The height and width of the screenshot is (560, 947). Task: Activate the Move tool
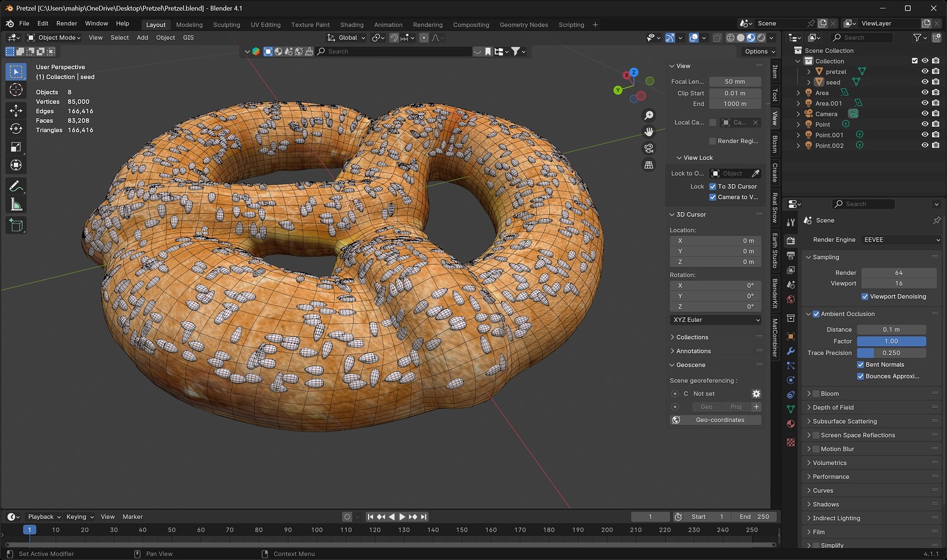[x=16, y=110]
